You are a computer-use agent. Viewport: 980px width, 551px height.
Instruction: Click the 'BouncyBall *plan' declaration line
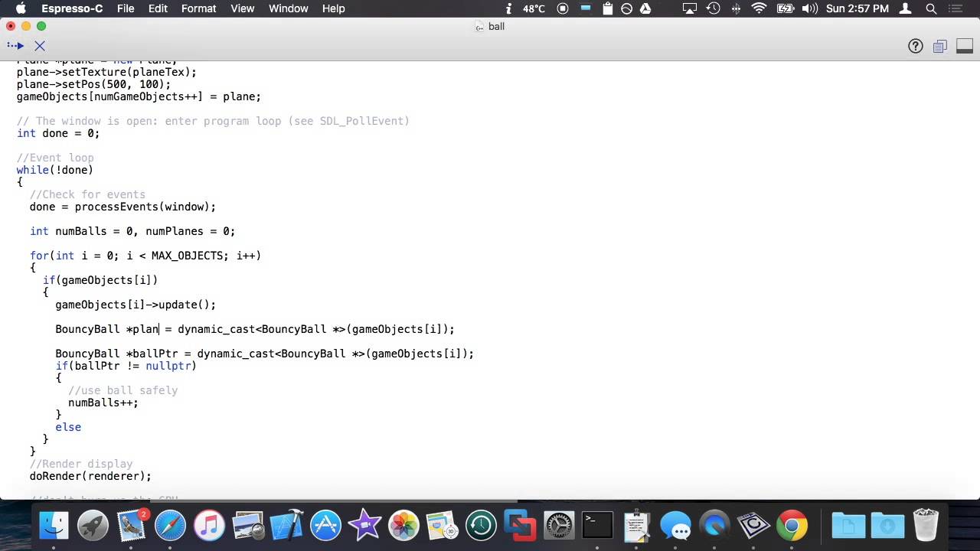(x=255, y=329)
